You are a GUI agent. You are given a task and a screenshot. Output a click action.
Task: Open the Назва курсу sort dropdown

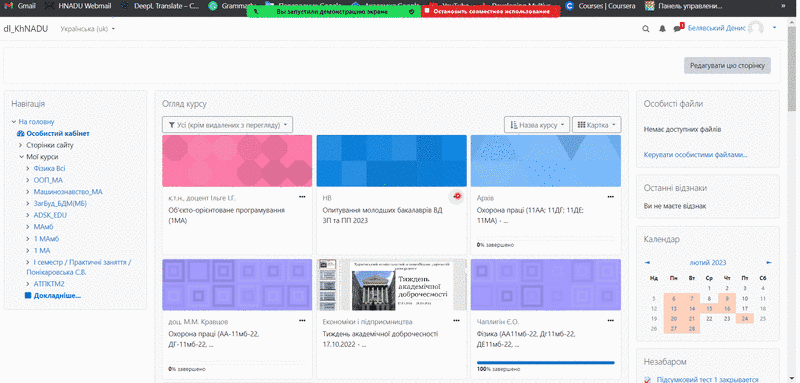(537, 124)
